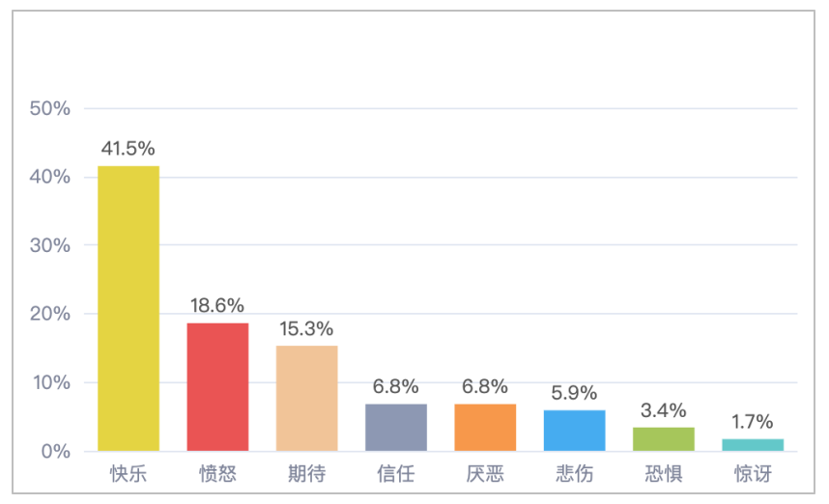Click the 50% y-axis tick label
The image size is (829, 504).
(50, 108)
